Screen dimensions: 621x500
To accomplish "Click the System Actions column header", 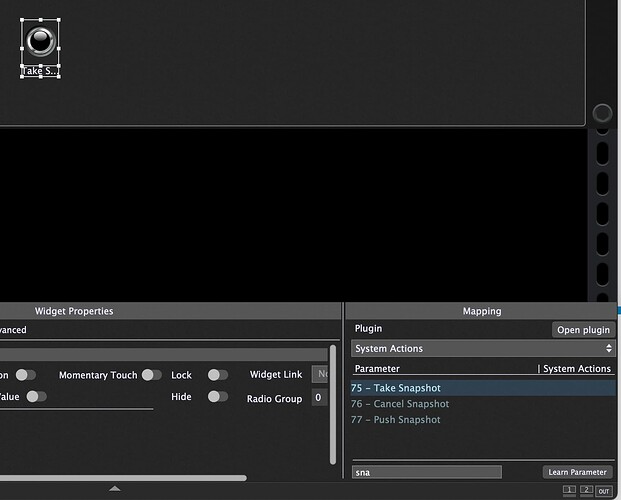I will (x=577, y=369).
